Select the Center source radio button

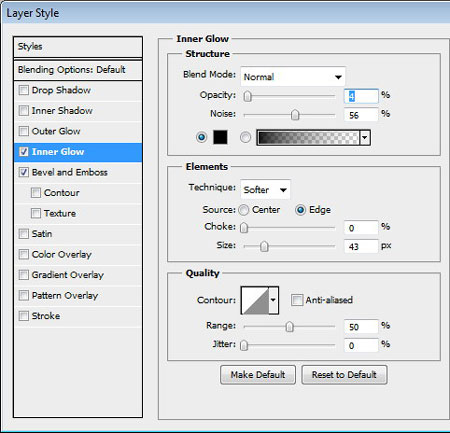(244, 210)
